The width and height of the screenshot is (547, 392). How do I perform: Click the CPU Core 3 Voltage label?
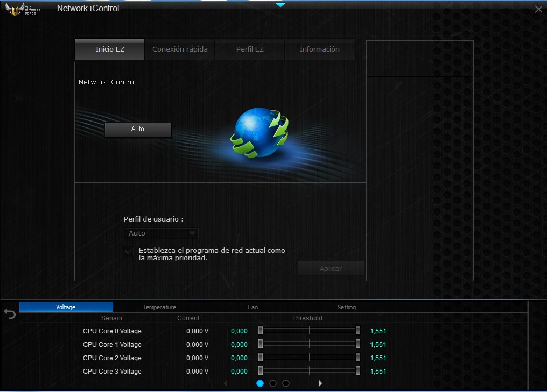pos(112,372)
